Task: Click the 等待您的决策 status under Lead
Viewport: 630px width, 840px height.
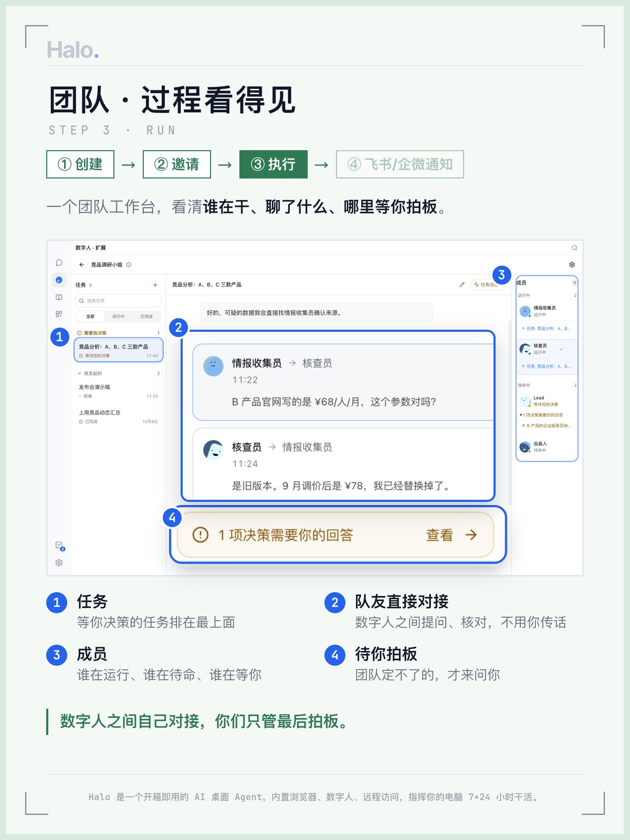Action: [546, 404]
